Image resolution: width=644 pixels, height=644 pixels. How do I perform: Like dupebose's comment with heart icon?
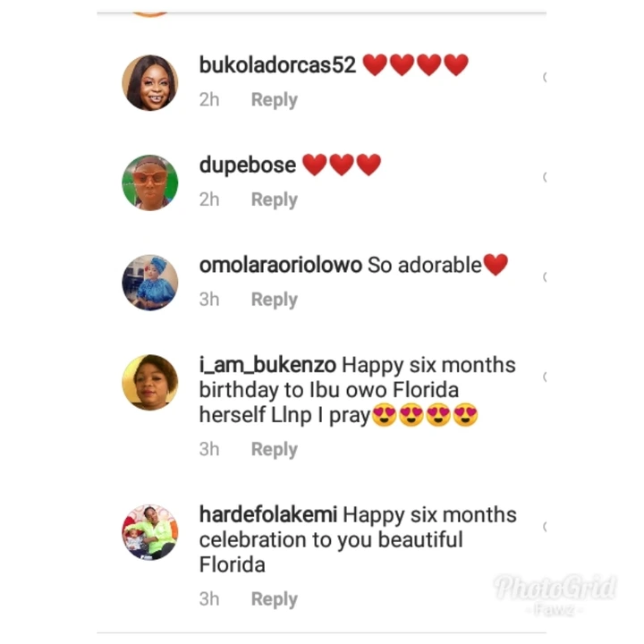pyautogui.click(x=544, y=177)
